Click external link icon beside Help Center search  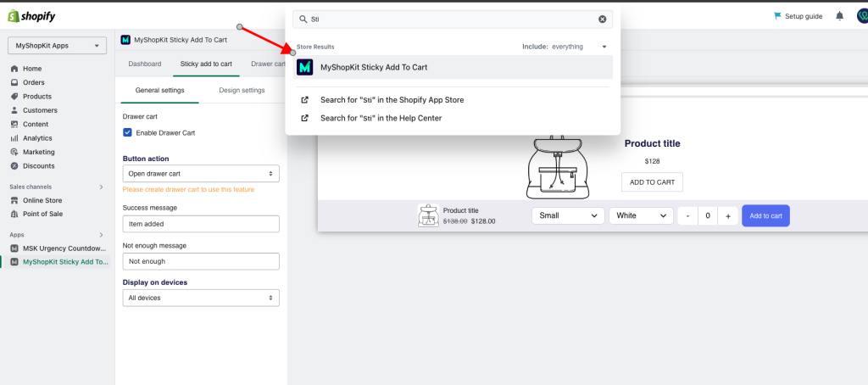pos(304,118)
